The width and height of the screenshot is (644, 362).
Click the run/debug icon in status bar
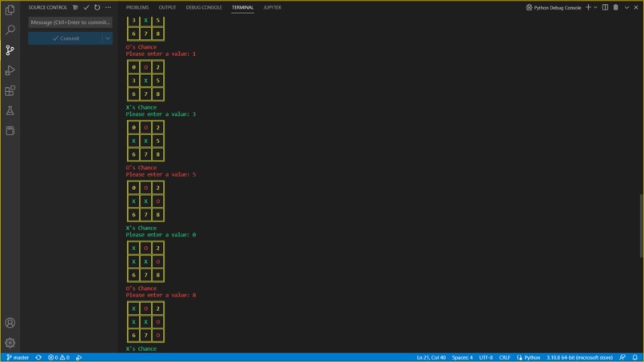[79, 357]
